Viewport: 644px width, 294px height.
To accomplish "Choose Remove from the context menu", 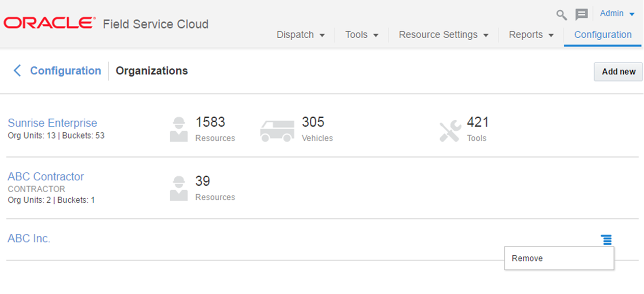I will point(527,258).
